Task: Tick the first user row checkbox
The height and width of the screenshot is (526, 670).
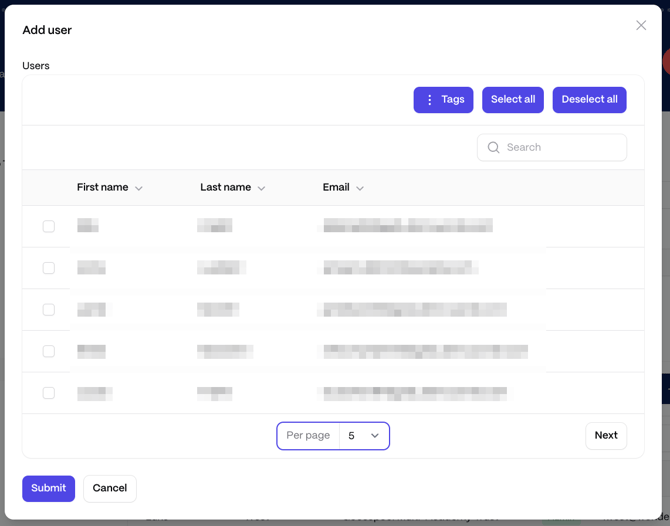Action: 49,226
